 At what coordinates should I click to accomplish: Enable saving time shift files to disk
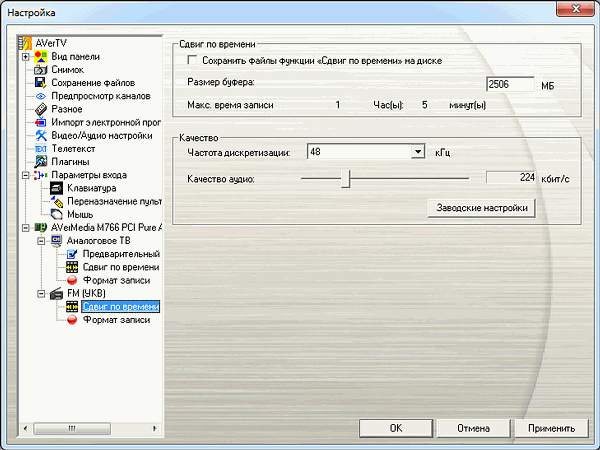(x=180, y=61)
